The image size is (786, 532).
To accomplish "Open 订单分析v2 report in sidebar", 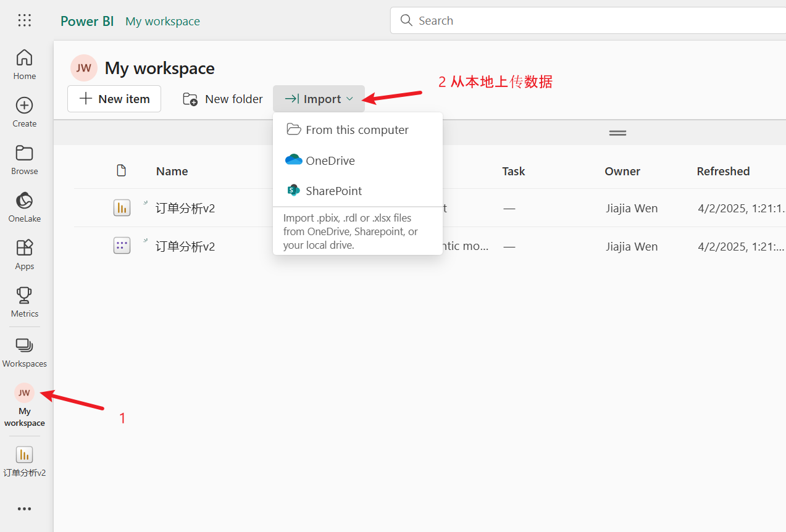I will [x=24, y=462].
